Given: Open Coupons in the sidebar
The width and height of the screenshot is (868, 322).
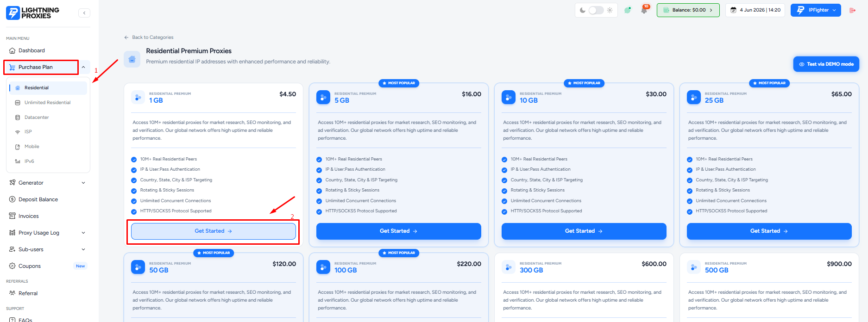Looking at the screenshot, I should [30, 266].
